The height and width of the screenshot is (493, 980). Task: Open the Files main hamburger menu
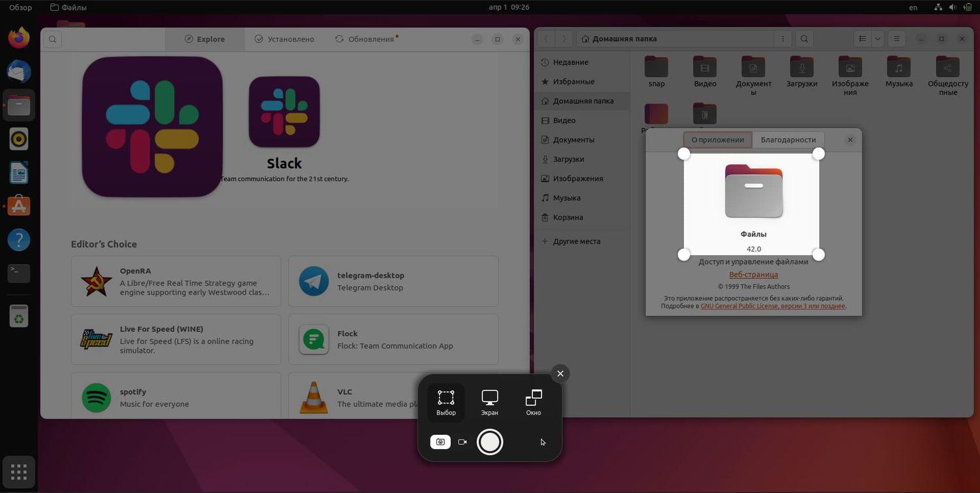897,39
